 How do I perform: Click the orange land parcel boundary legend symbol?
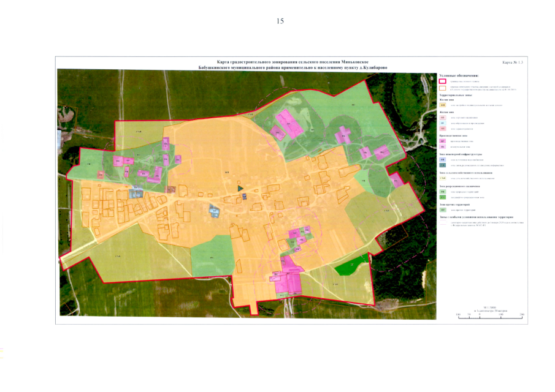443,88
